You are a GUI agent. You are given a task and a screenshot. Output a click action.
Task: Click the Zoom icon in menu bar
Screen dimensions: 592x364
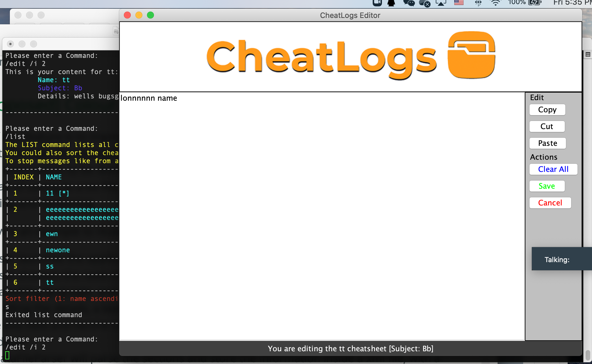coord(377,3)
